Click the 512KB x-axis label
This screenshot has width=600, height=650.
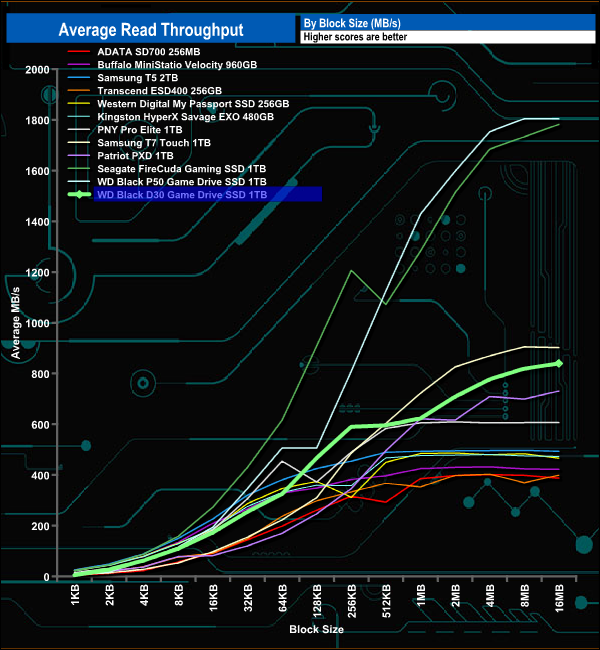click(386, 601)
